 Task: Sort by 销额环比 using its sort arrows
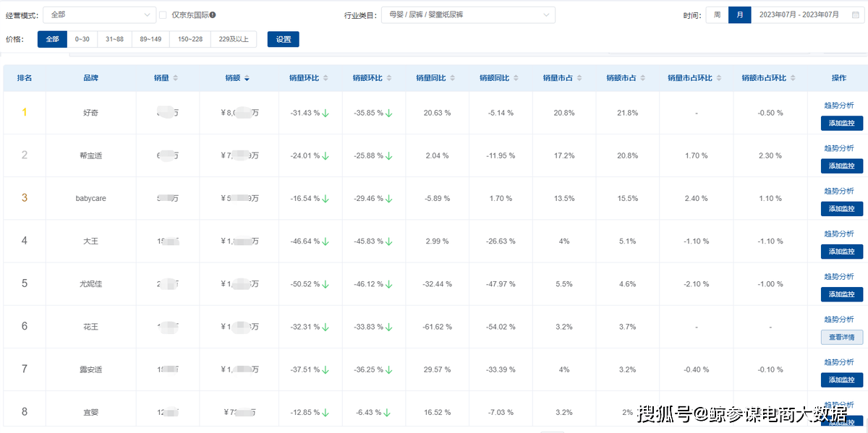click(391, 78)
